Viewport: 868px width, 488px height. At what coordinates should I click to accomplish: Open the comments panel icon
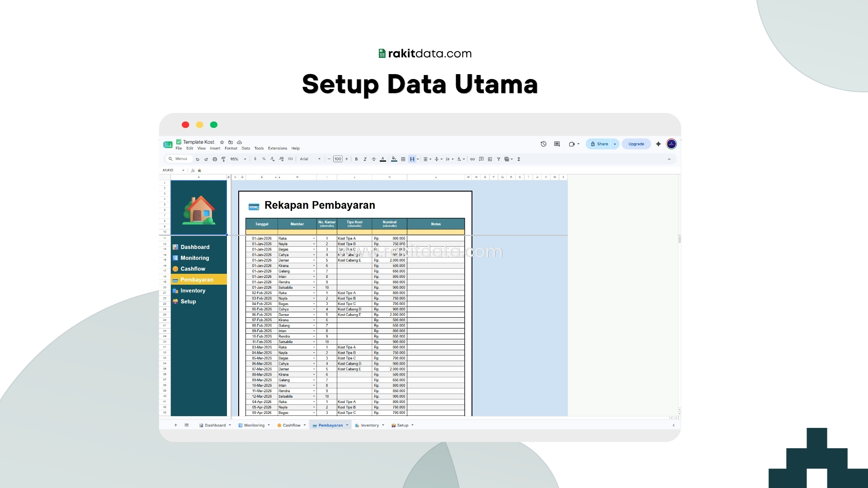point(557,144)
